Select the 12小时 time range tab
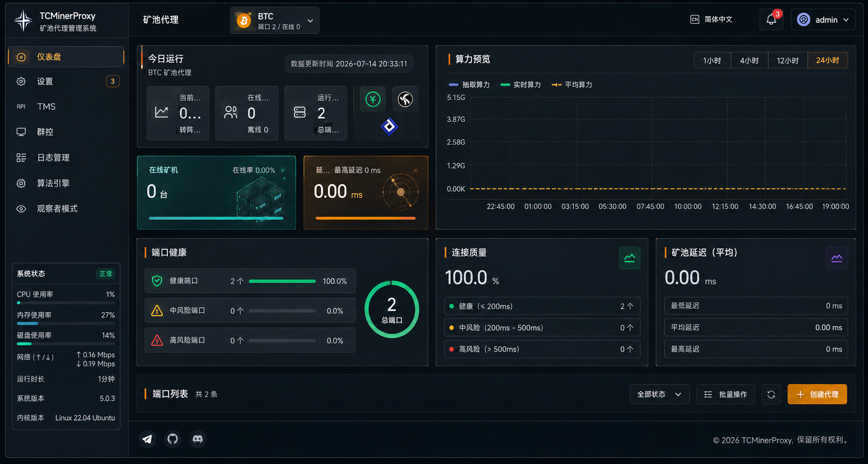 point(788,60)
